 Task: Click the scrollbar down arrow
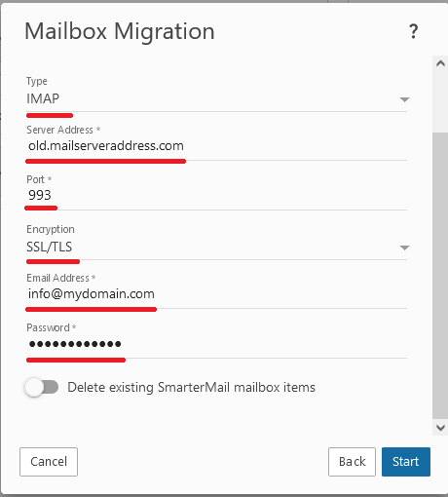[440, 428]
